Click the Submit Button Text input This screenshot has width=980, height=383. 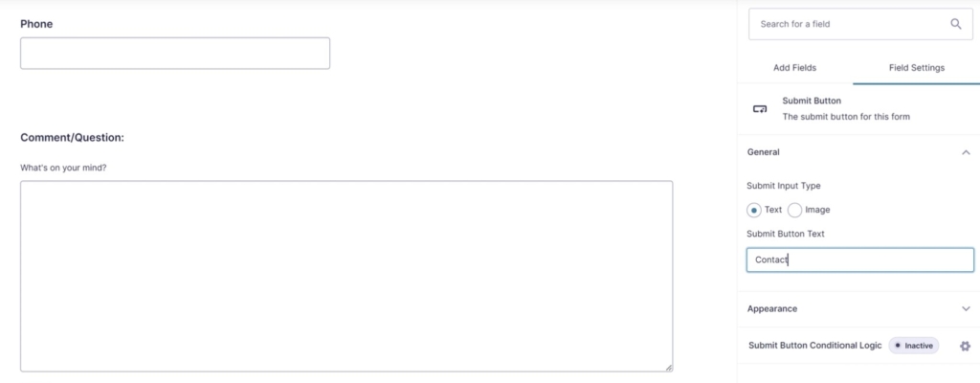coord(859,260)
